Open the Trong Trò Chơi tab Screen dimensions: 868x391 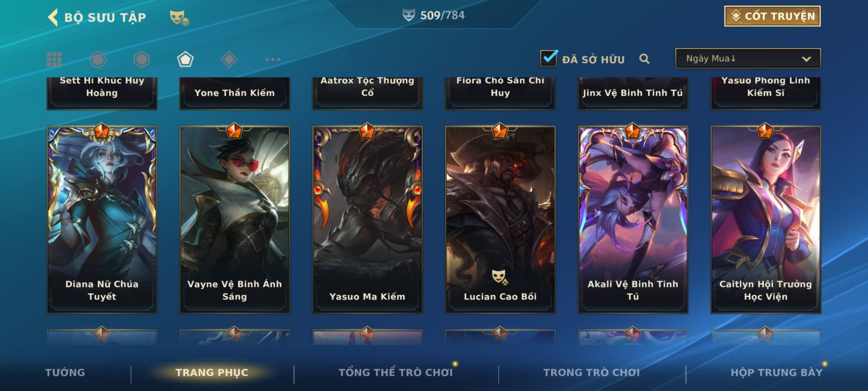(x=592, y=373)
